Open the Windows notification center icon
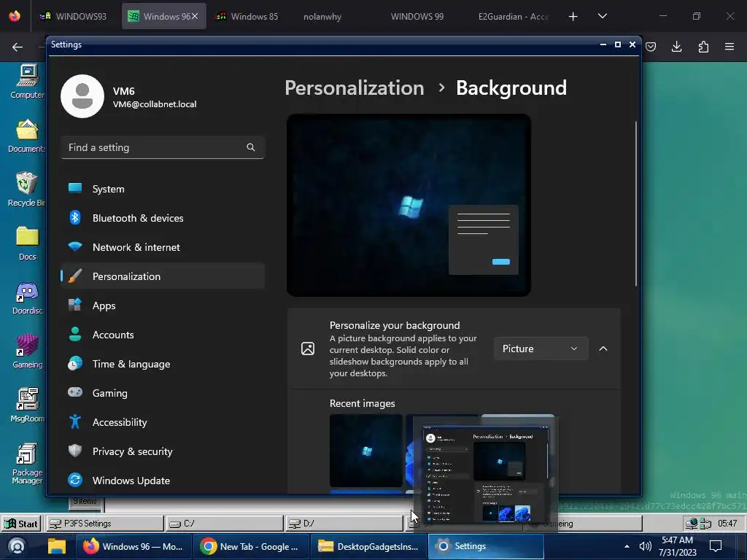This screenshot has height=560, width=747. point(716,546)
